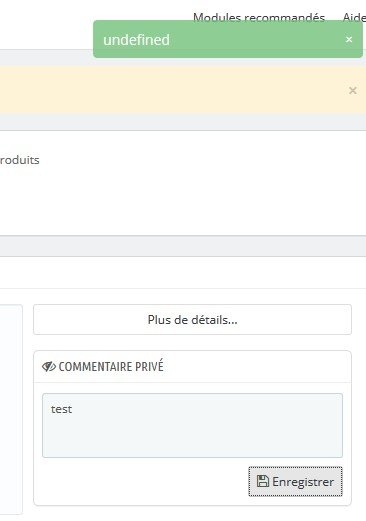Screen dimensions: 366x521
Task: Click the empty space left of the Enregistrer button
Action: coord(145,481)
